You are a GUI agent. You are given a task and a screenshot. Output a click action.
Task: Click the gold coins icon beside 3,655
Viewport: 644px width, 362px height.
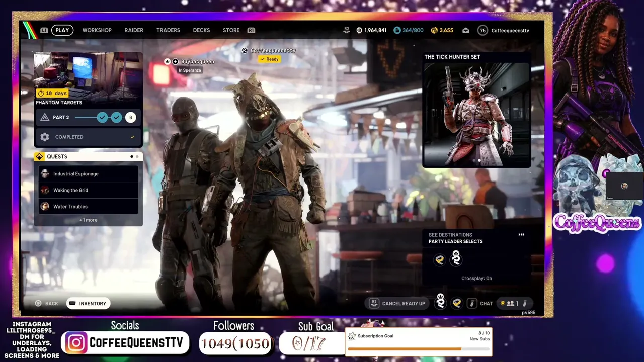[434, 30]
